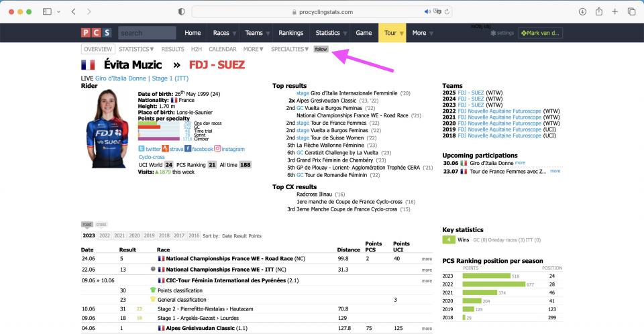Image resolution: width=644 pixels, height=334 pixels.
Task: Open the rider's Instagram icon
Action: point(217,149)
